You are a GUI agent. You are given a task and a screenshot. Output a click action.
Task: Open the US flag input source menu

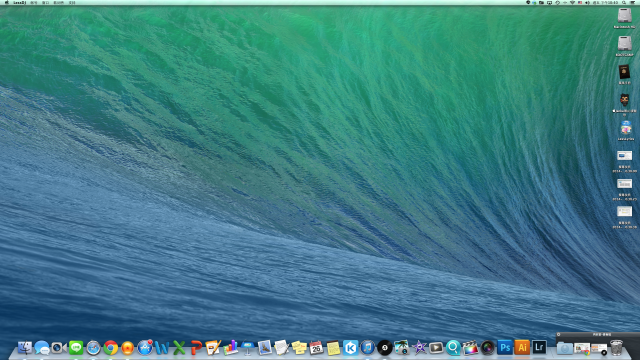[580, 2]
